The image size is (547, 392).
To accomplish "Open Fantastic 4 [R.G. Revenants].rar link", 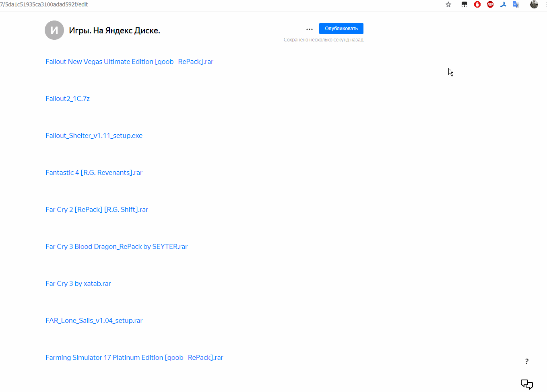I will click(94, 172).
